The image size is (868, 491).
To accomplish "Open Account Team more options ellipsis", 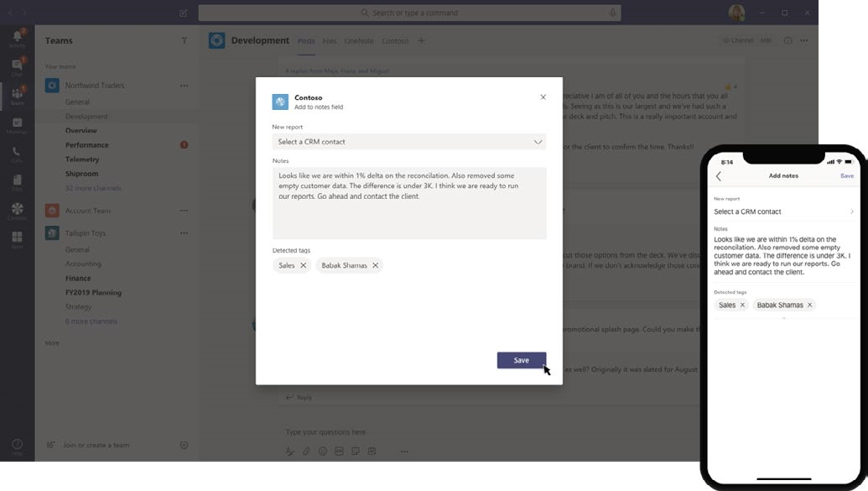I will pyautogui.click(x=184, y=211).
